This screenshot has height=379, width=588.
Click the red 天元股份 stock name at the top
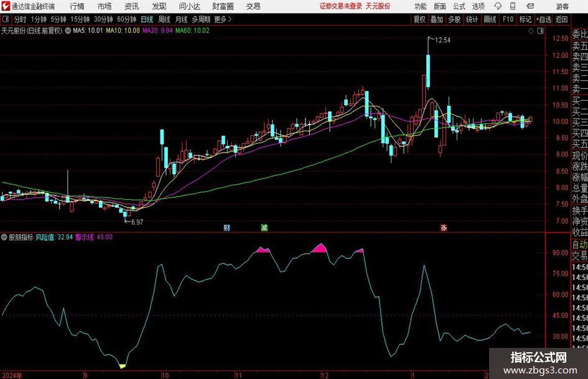[378, 6]
